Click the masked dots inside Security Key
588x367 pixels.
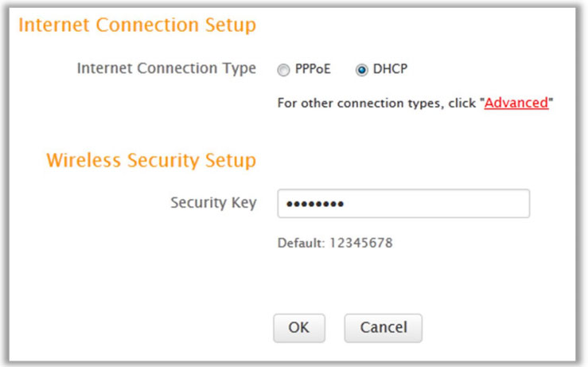point(314,205)
